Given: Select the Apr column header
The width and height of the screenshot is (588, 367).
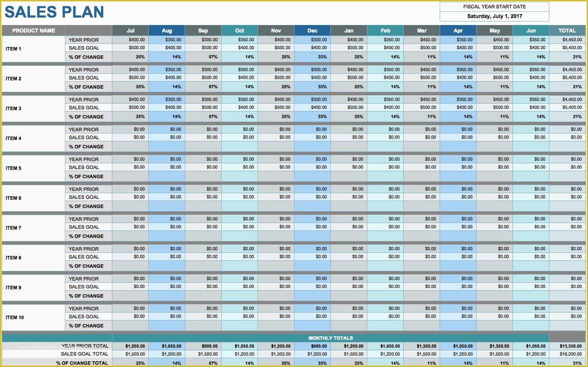Looking at the screenshot, I should click(x=458, y=31).
